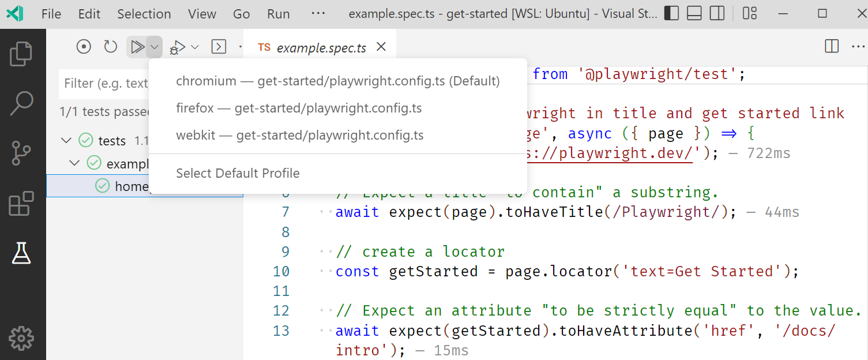
Task: Collapse the tests tree node chevron
Action: tap(67, 140)
